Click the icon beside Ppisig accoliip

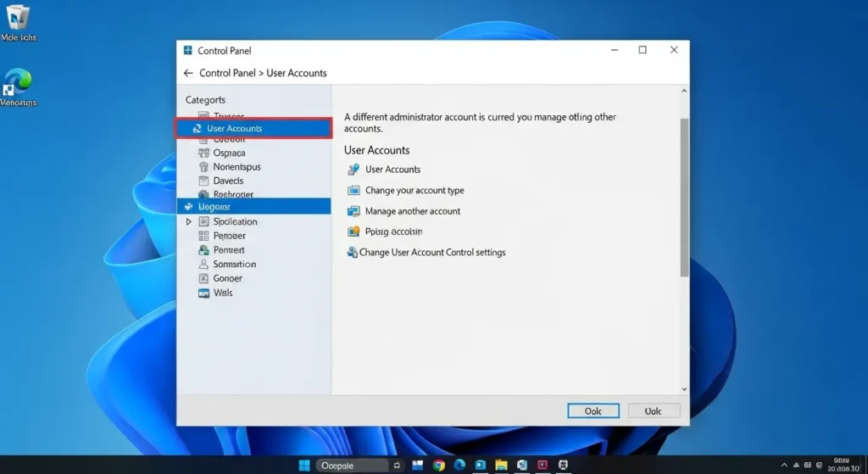pyautogui.click(x=353, y=231)
